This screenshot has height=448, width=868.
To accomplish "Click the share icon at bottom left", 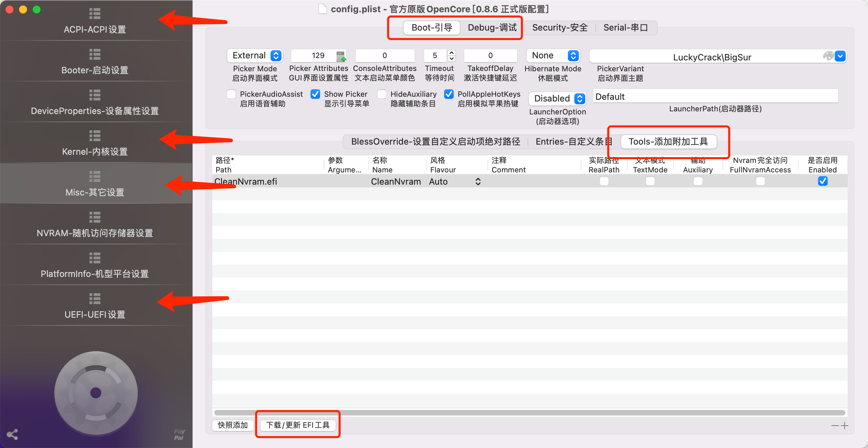I will point(12,434).
